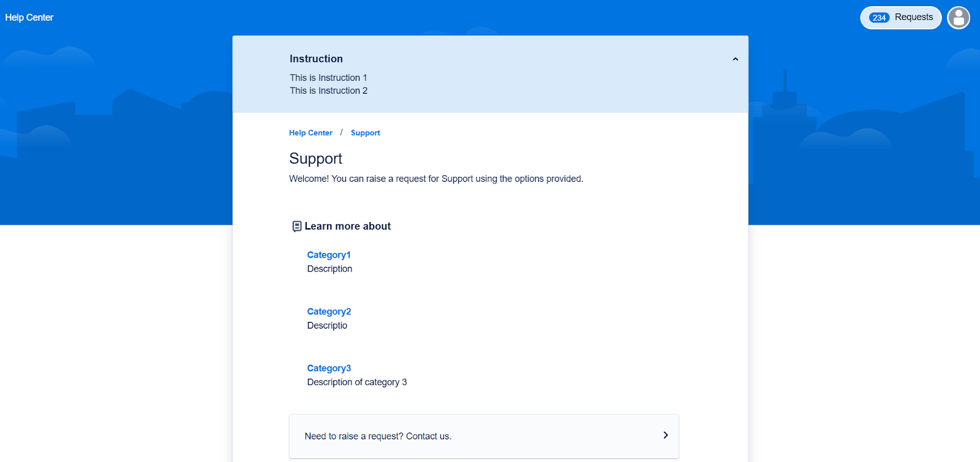Image resolution: width=980 pixels, height=462 pixels.
Task: Select the text 'This is Instruction 1'
Action: coord(328,78)
